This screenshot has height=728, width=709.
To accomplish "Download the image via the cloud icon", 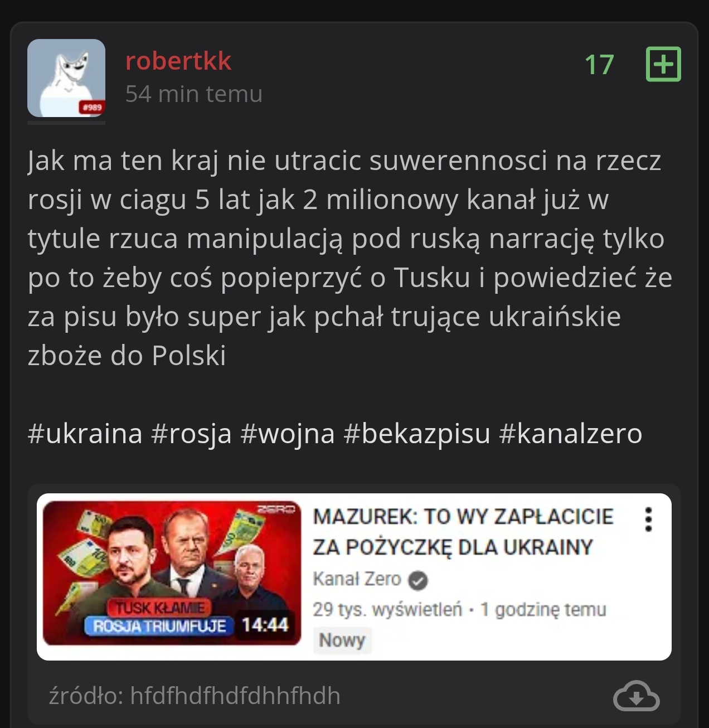I will click(x=636, y=696).
